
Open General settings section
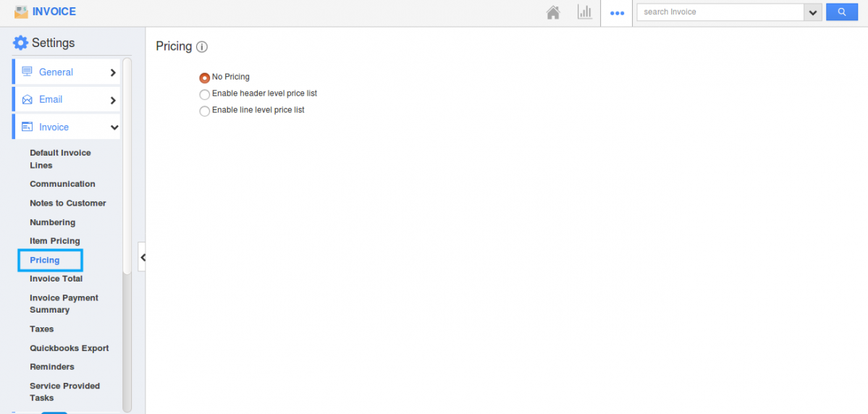click(56, 72)
